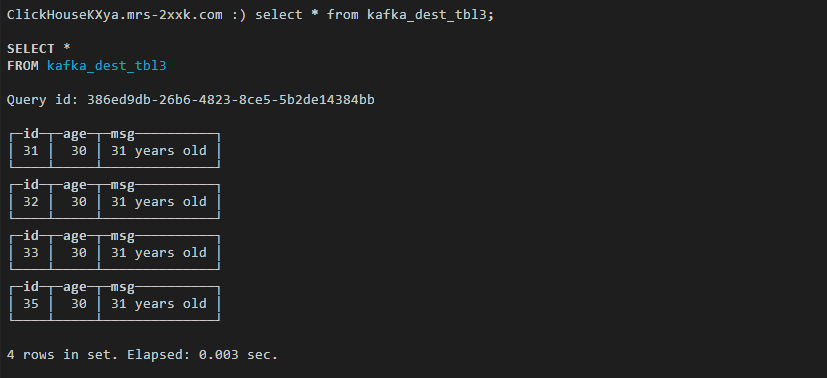Click the bold SELECT keyword
The width and height of the screenshot is (827, 378).
[x=31, y=49]
